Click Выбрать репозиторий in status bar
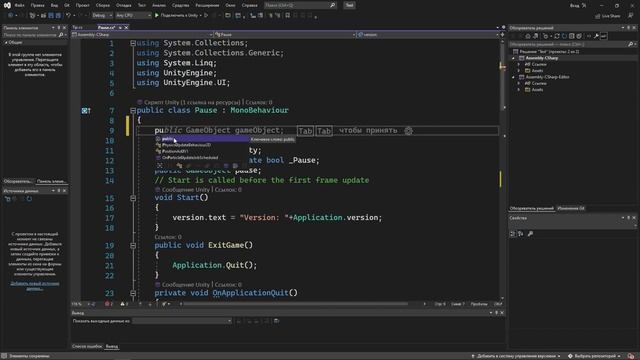640x360 pixels. point(594,356)
